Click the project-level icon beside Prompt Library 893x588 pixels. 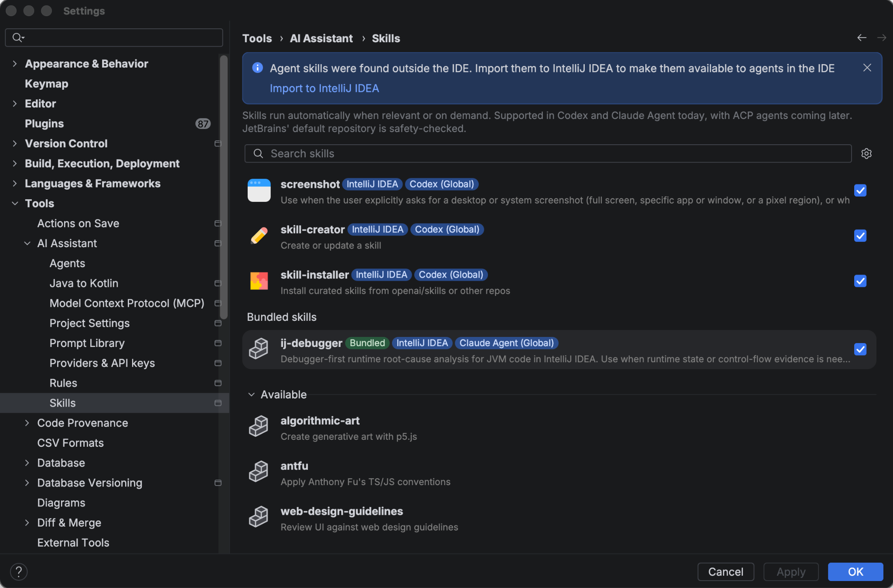coord(218,343)
